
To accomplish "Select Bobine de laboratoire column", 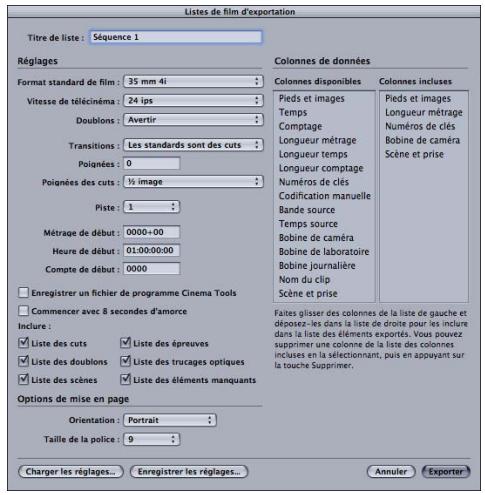I will (324, 252).
